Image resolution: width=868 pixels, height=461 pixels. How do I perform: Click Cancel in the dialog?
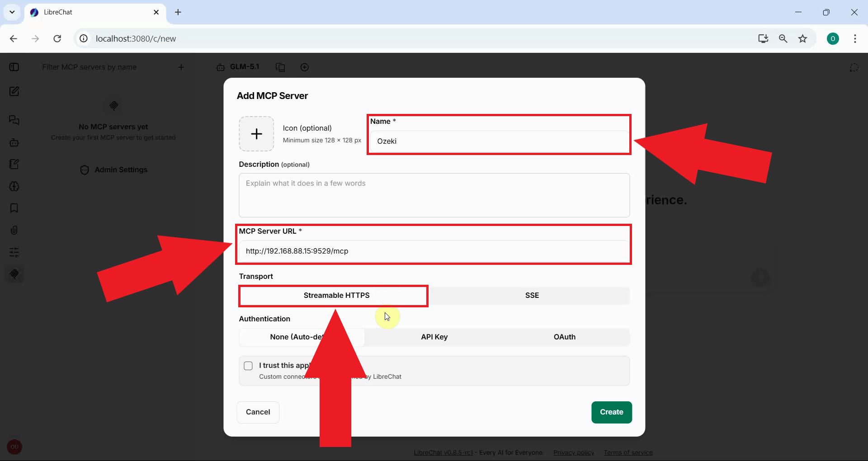coord(258,412)
